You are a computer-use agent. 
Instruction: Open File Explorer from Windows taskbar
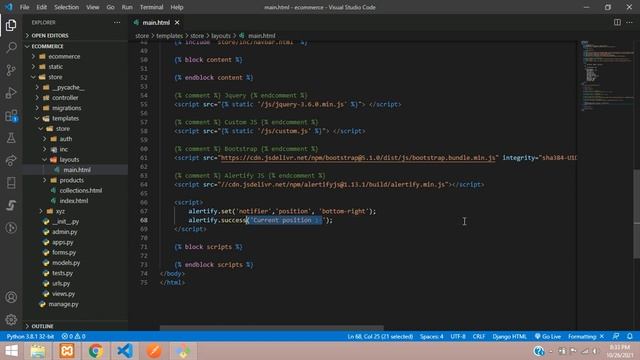(38, 351)
